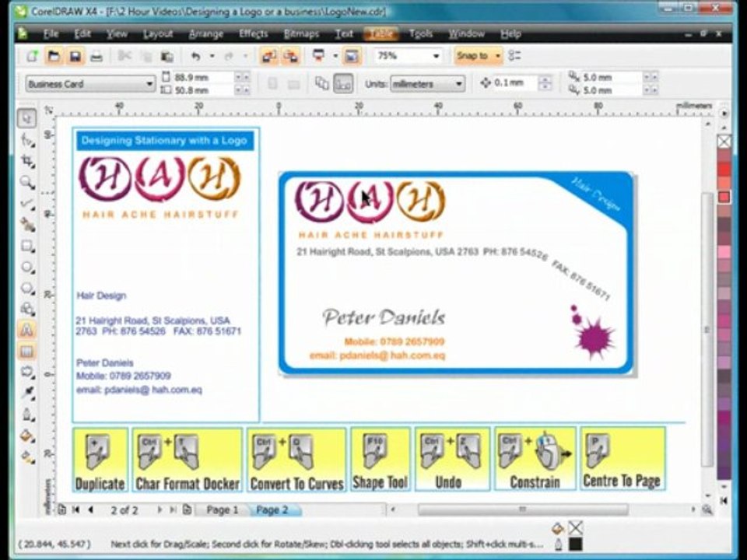Screen dimensions: 747x560
Task: Select the Zoom magnifier tool
Action: point(27,182)
